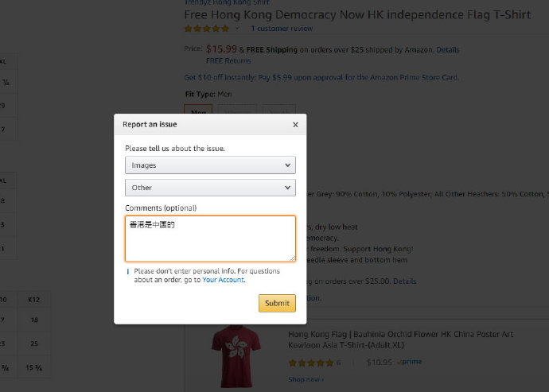
Task: Submit the issue report
Action: pos(277,303)
